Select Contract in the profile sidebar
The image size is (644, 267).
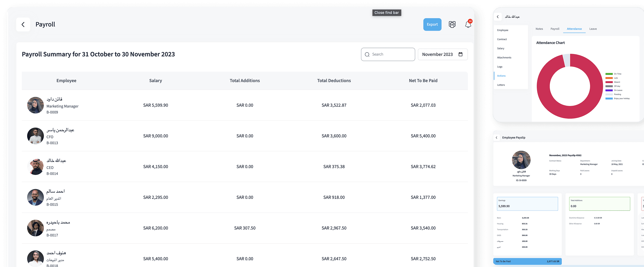tap(502, 39)
